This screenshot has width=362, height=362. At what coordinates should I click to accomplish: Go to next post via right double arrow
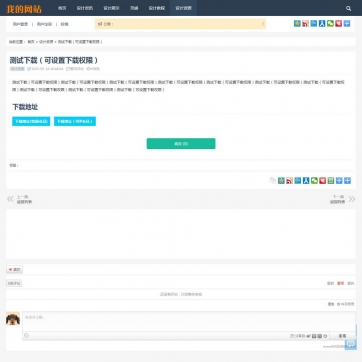pos(352,199)
